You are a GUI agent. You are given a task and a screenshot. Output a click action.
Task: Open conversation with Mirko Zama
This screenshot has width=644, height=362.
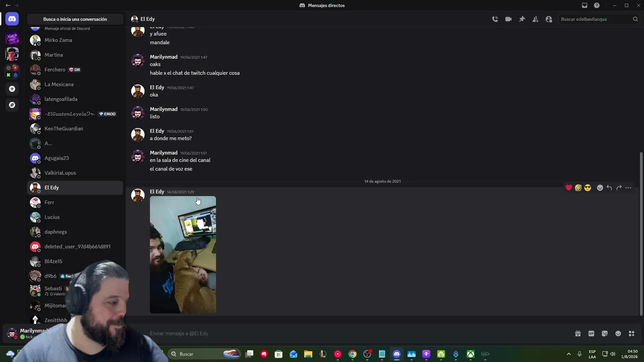pos(75,40)
